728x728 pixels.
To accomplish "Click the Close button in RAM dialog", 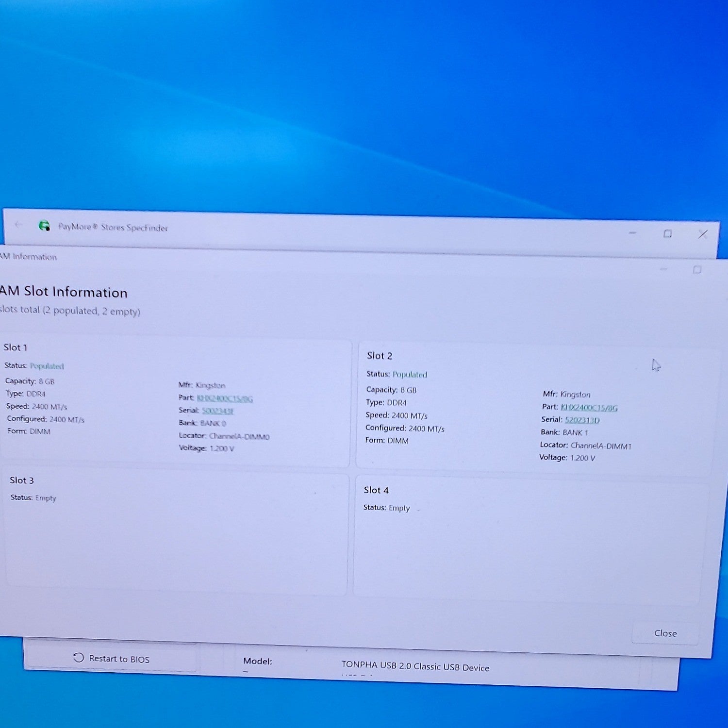I will [x=665, y=633].
